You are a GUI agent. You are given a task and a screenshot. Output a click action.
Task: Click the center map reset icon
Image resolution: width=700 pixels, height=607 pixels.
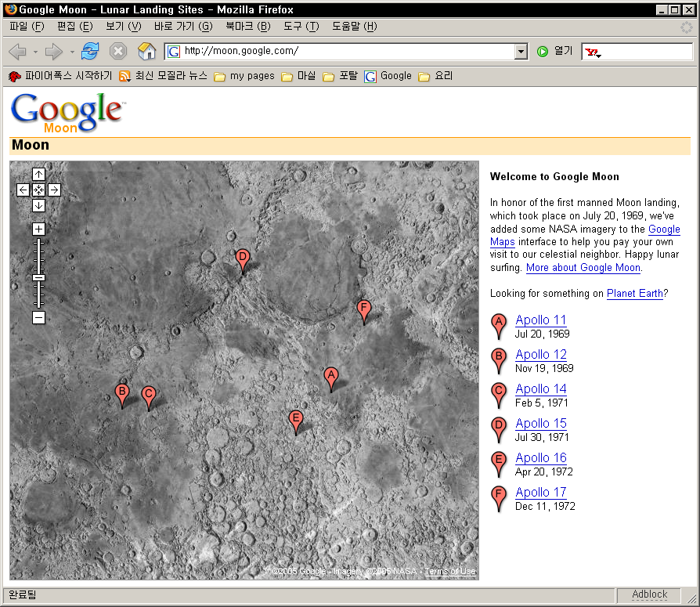tap(39, 190)
